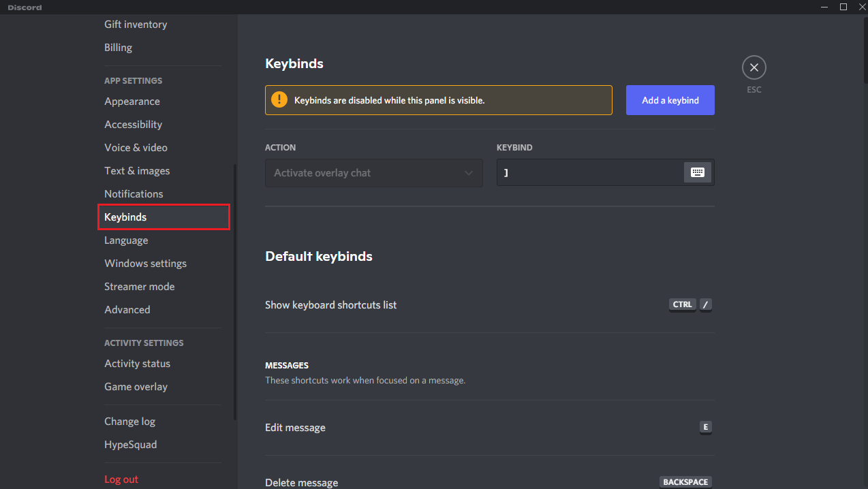The width and height of the screenshot is (868, 489).
Task: Open Streamer mode settings
Action: 139,286
